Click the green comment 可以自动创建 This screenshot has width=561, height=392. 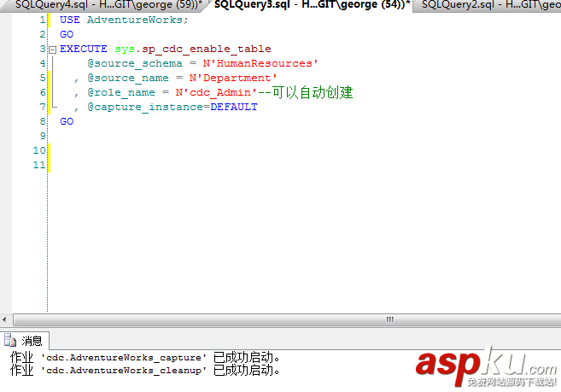(313, 92)
